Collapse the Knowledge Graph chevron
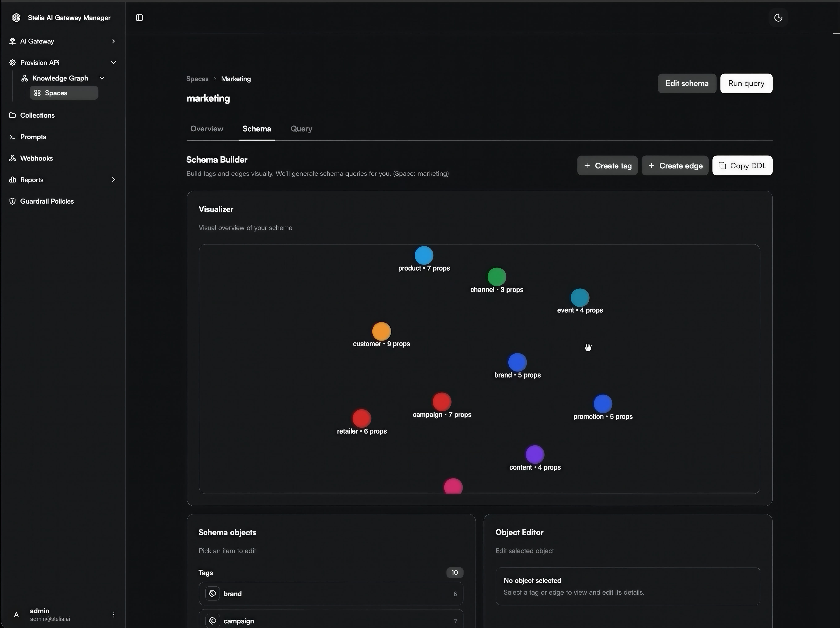This screenshot has width=840, height=628. click(102, 78)
